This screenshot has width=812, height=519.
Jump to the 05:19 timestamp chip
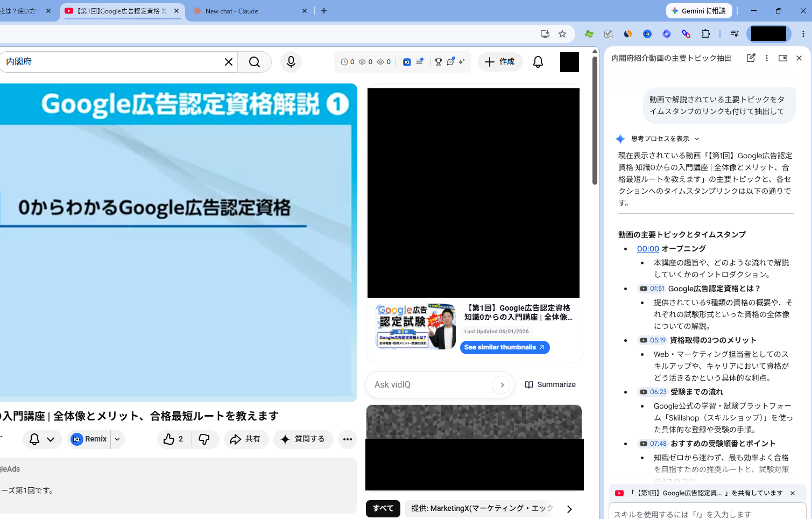tap(652, 340)
